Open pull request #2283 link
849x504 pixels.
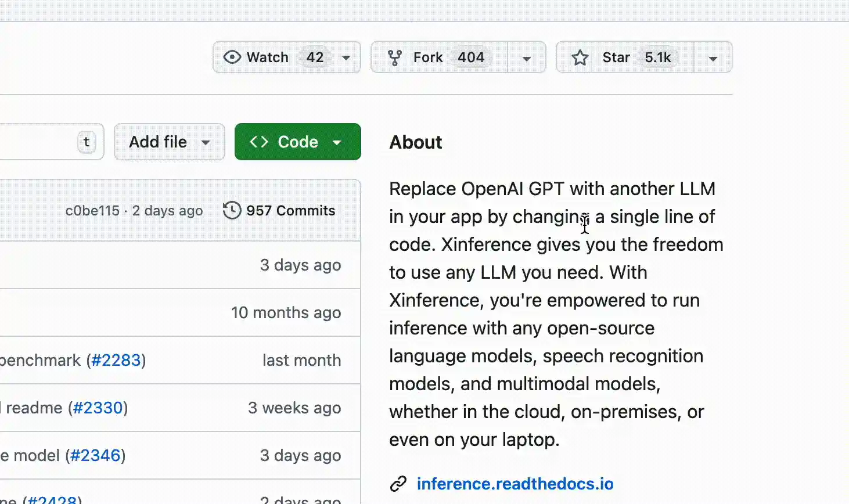tap(116, 360)
